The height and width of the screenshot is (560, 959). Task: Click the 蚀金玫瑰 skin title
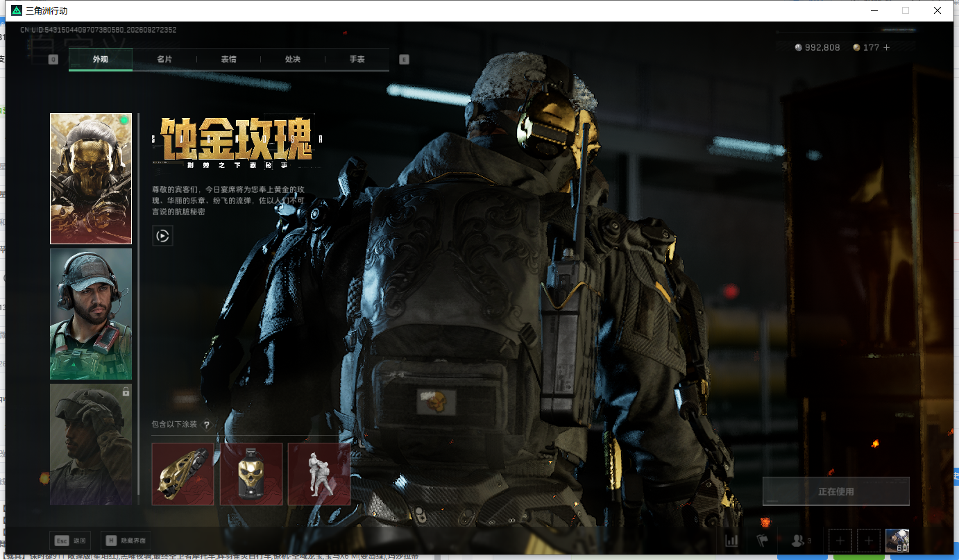point(237,139)
